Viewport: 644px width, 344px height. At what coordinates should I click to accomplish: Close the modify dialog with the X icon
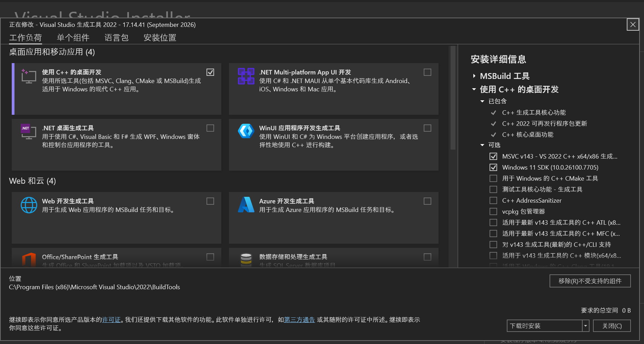tap(633, 24)
